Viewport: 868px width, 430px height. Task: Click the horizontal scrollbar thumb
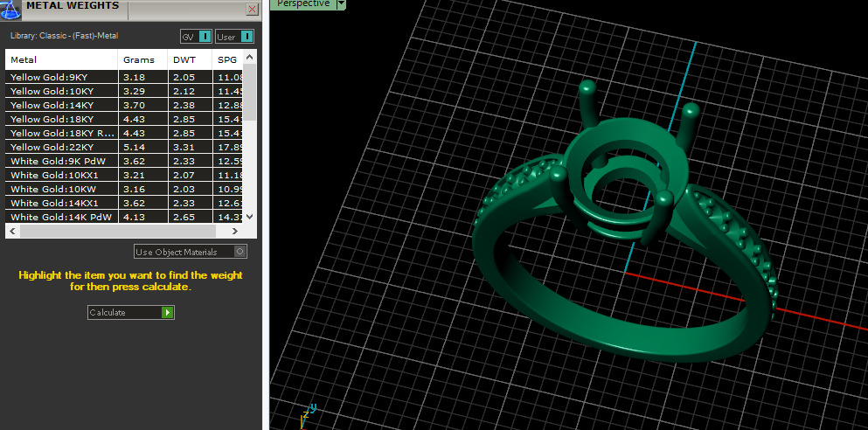(117, 231)
